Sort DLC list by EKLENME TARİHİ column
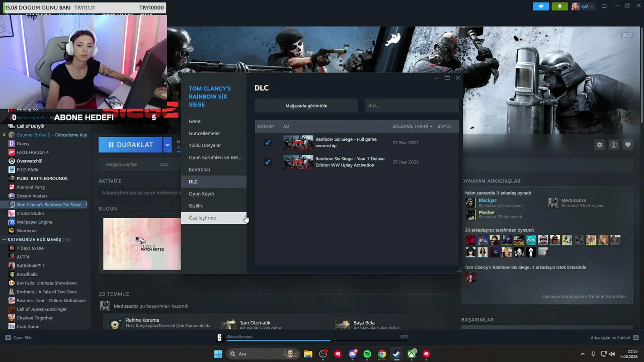 [x=413, y=126]
